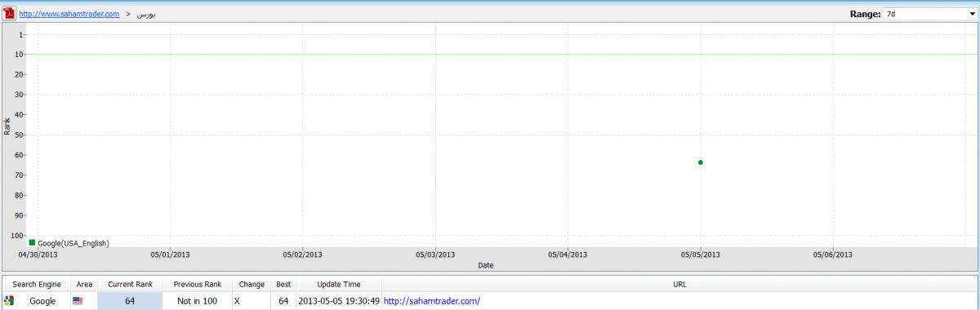Click the Google search engine icon
Image resolution: width=980 pixels, height=310 pixels.
tap(9, 301)
